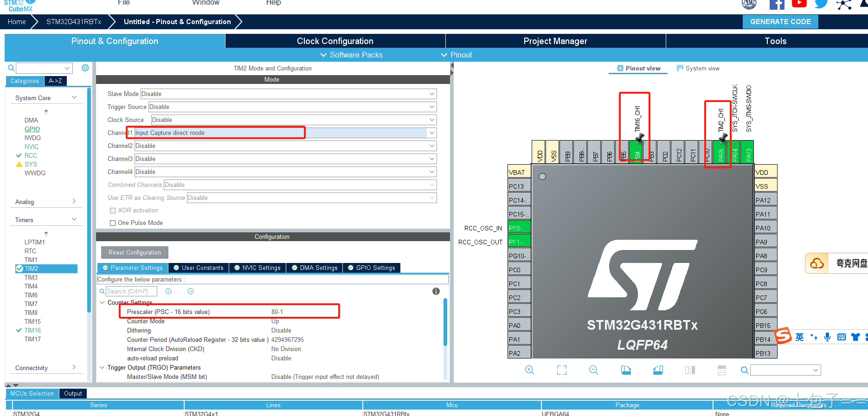The image size is (868, 416).
Task: Switch to the Output tab at bottom
Action: [x=73, y=393]
